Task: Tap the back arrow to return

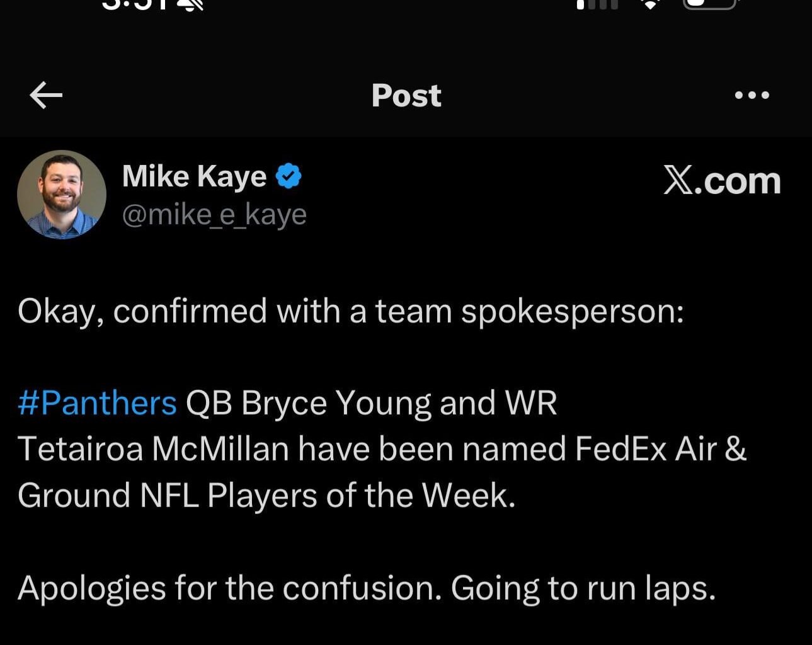Action: [x=44, y=94]
